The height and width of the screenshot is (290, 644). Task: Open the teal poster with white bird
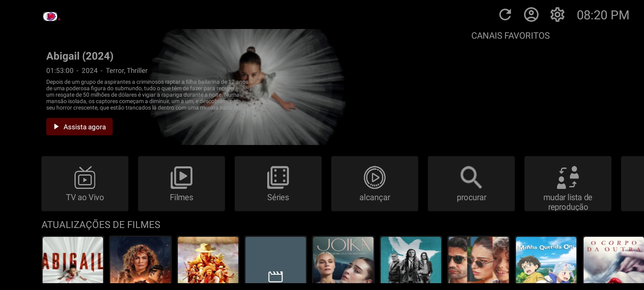(x=411, y=260)
